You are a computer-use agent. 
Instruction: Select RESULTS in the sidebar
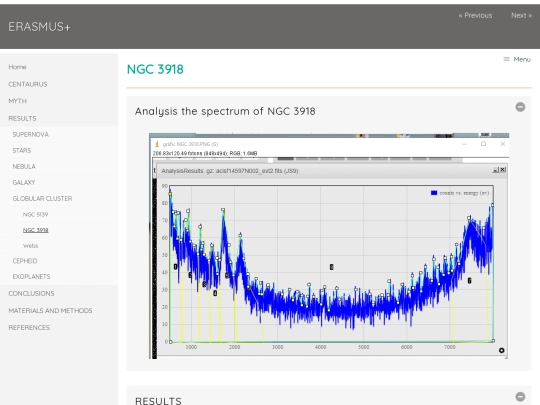pos(22,118)
